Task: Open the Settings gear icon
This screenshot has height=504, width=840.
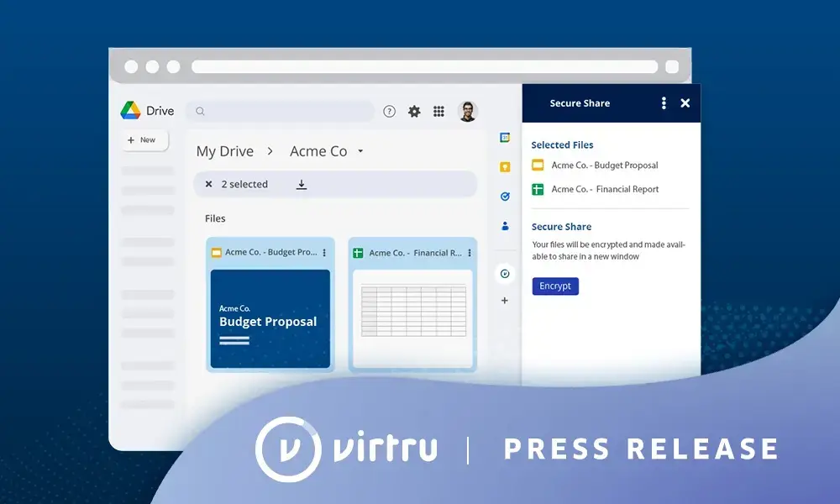Action: click(414, 112)
